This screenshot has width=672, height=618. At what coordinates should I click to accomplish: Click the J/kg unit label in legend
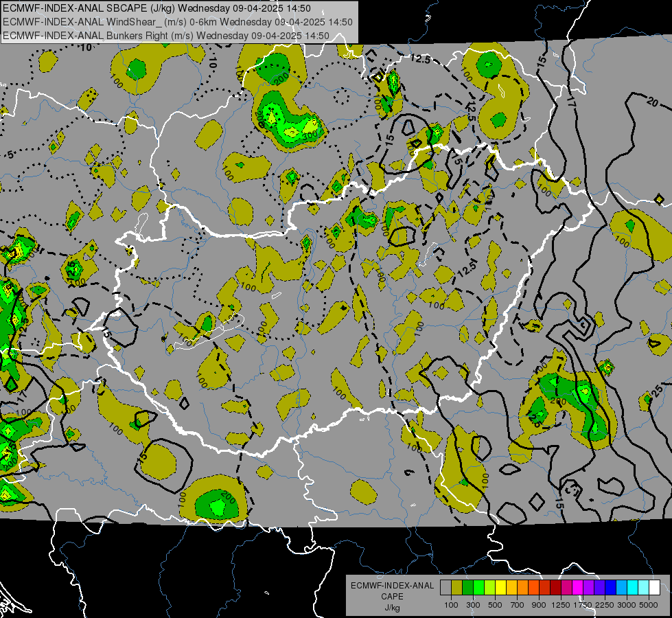(x=392, y=607)
